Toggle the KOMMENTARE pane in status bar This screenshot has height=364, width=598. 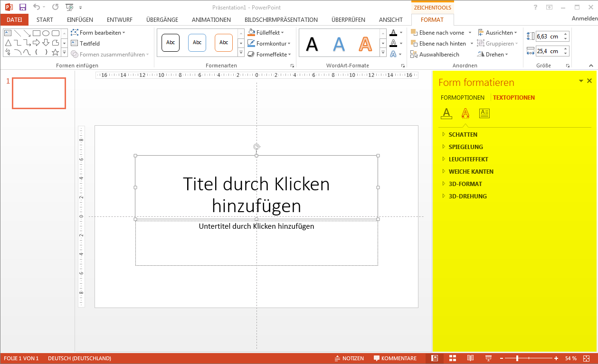[x=395, y=358]
